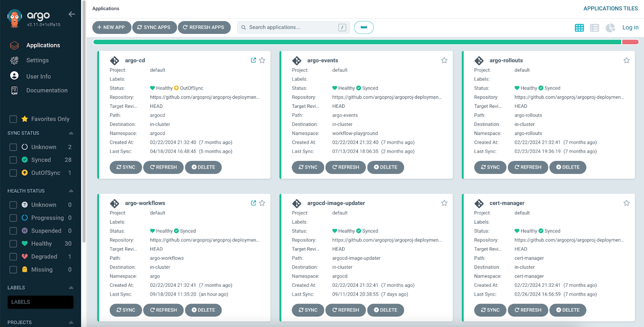Favorite the argo-rollouts application star
644x327 pixels.
[627, 60]
